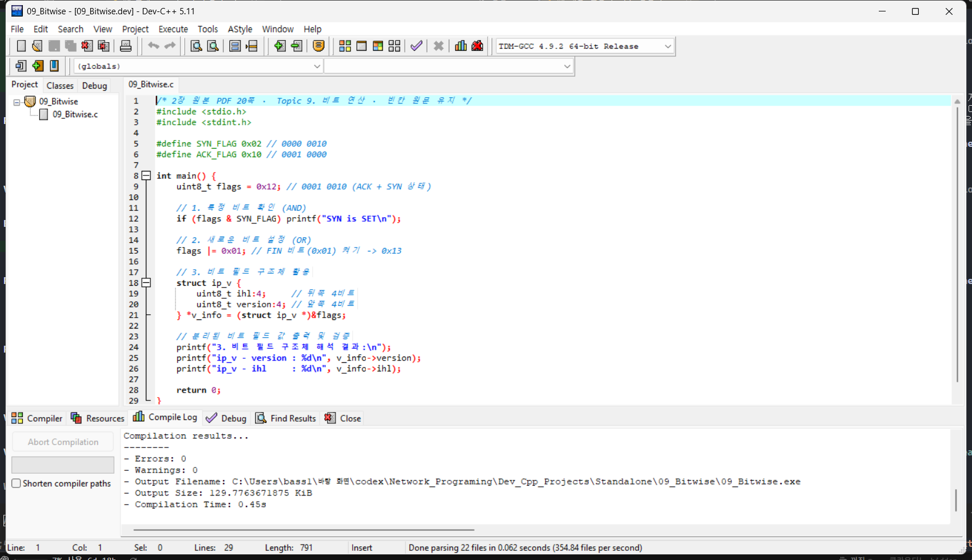This screenshot has height=560, width=972.
Task: Click the New file toolbar icon
Action: pos(21,46)
